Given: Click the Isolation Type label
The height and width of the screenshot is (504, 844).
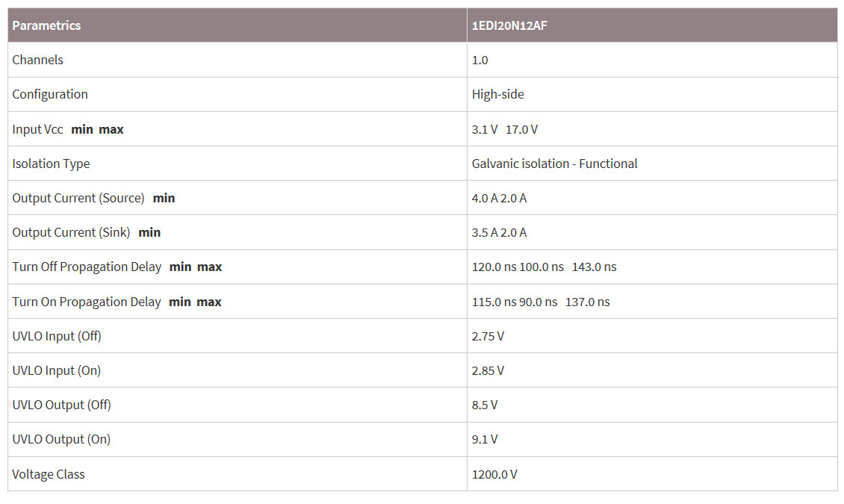Looking at the screenshot, I should pos(51,164).
